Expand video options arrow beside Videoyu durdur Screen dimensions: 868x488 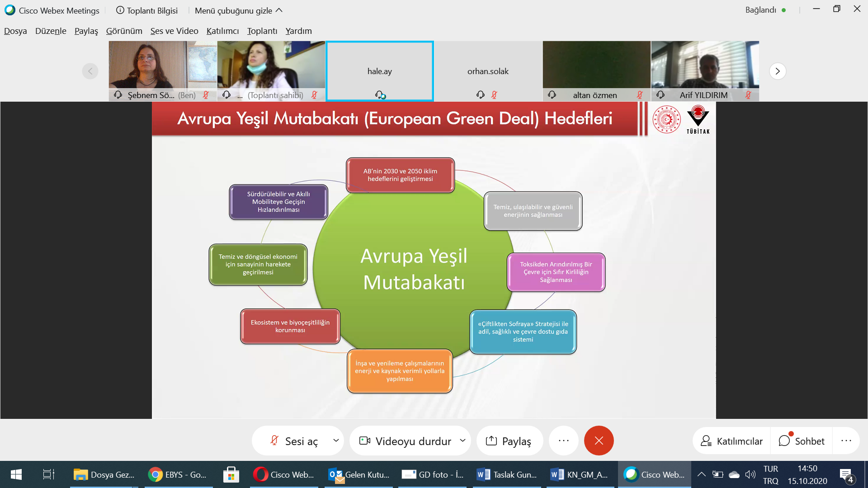[462, 441]
